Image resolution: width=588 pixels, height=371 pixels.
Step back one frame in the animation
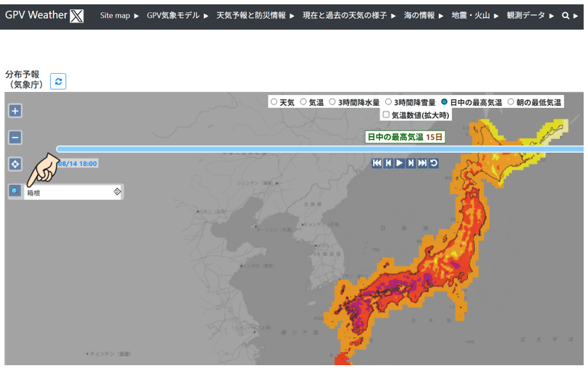point(388,163)
